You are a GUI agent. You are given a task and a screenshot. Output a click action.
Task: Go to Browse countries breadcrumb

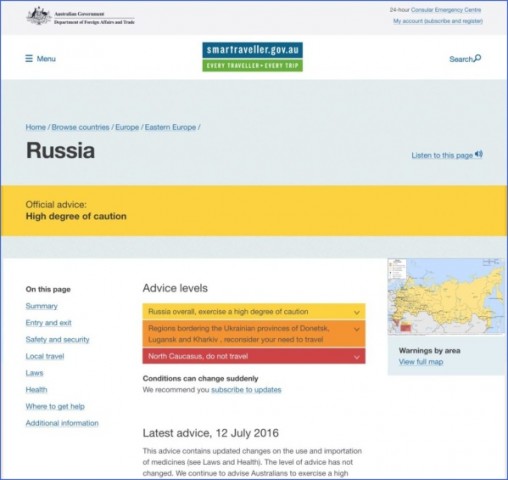(80, 127)
